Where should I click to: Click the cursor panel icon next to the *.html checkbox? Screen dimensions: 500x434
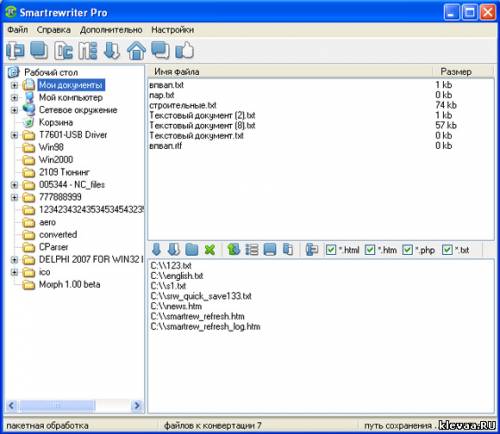(312, 250)
